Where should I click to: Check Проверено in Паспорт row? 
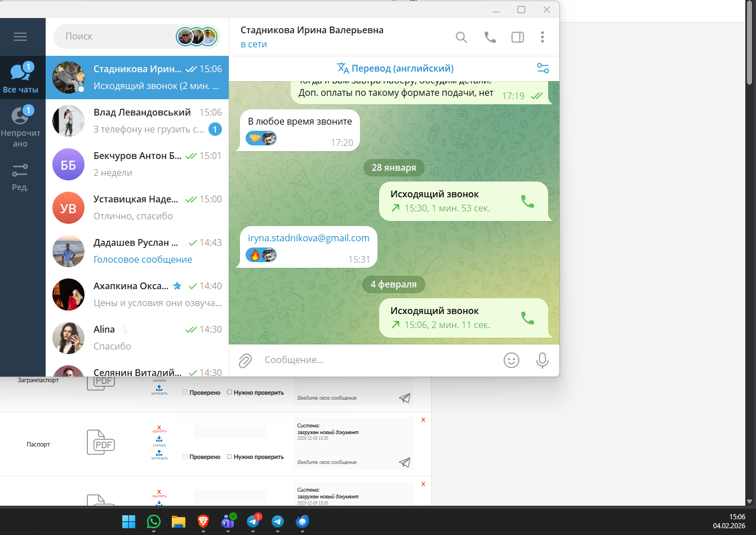(x=185, y=457)
